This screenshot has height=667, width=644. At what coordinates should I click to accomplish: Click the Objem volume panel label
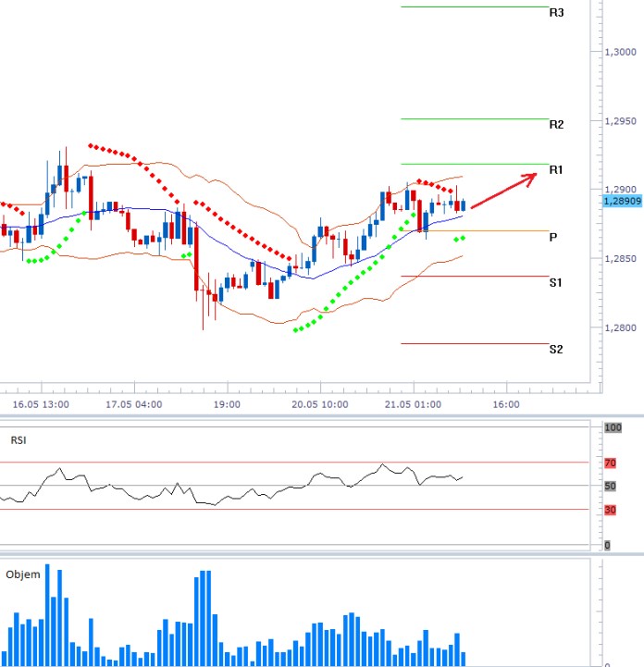(23, 574)
